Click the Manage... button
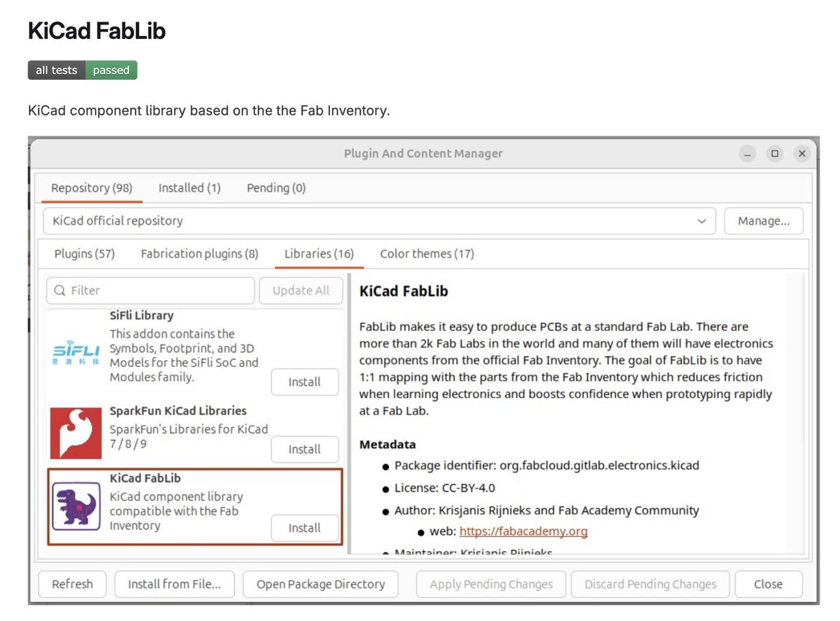The image size is (840, 621). [764, 221]
